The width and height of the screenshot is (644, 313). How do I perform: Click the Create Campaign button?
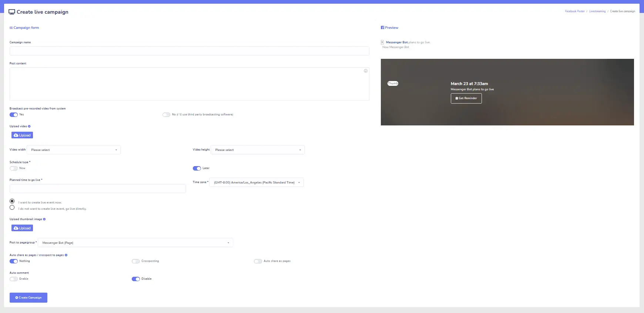coord(28,297)
